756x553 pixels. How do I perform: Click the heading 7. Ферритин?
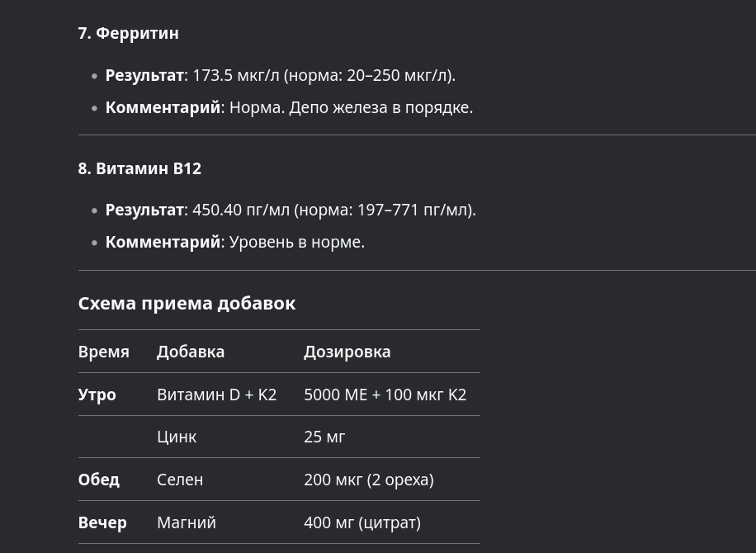tap(128, 33)
